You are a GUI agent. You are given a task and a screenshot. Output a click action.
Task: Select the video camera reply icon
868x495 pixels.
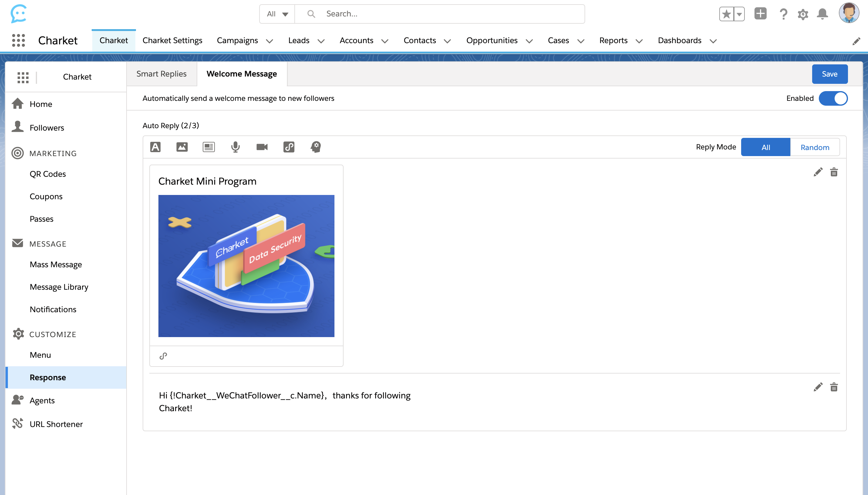click(262, 147)
